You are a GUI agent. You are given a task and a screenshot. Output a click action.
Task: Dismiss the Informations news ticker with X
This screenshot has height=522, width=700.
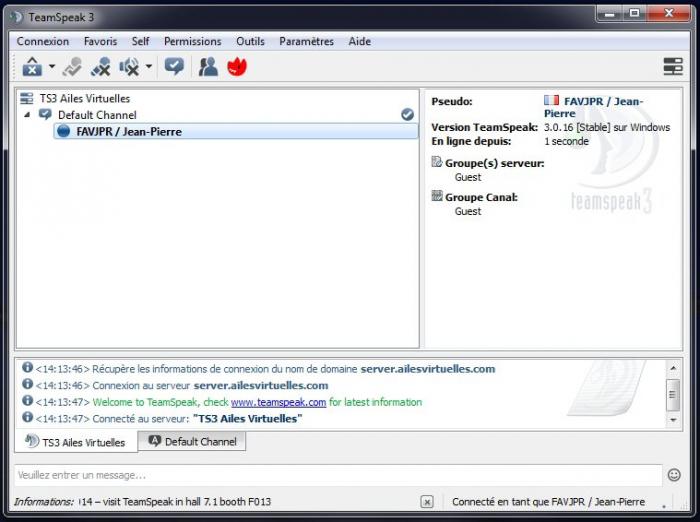click(x=427, y=502)
